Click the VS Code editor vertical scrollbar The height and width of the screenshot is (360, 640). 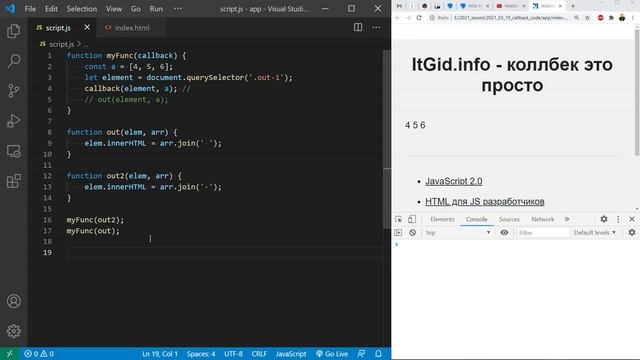(387, 139)
